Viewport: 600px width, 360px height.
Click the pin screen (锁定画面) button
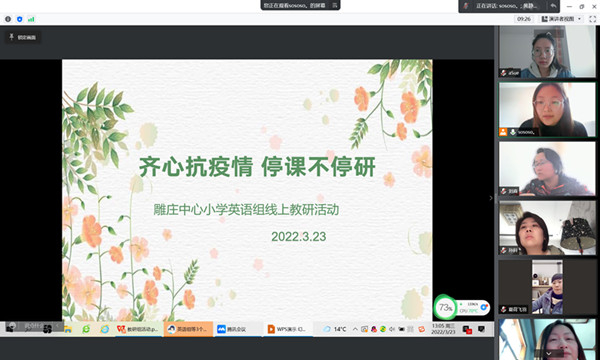click(23, 37)
